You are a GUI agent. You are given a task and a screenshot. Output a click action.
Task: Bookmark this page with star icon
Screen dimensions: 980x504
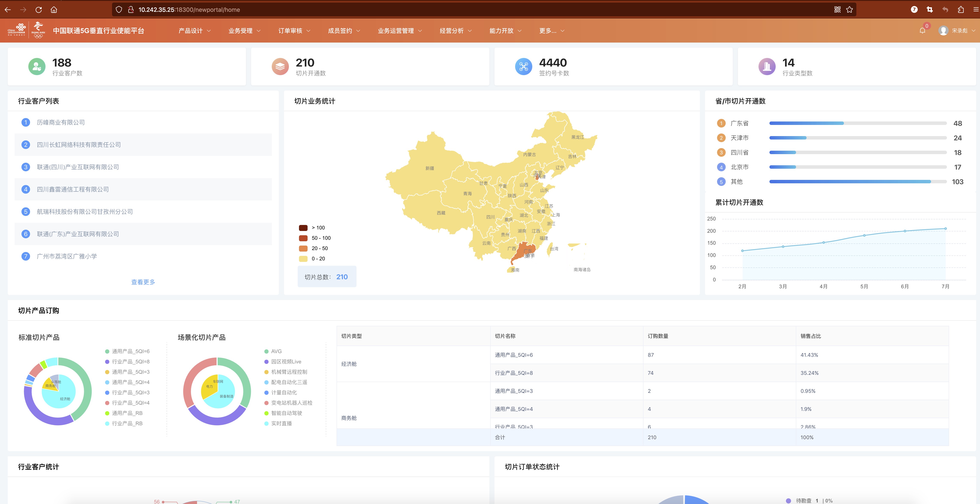click(x=850, y=9)
